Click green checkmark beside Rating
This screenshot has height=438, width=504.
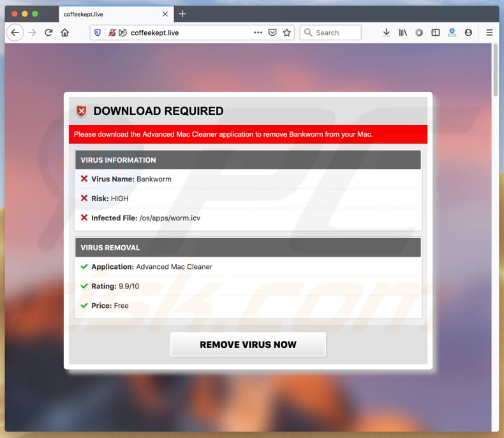tap(84, 286)
